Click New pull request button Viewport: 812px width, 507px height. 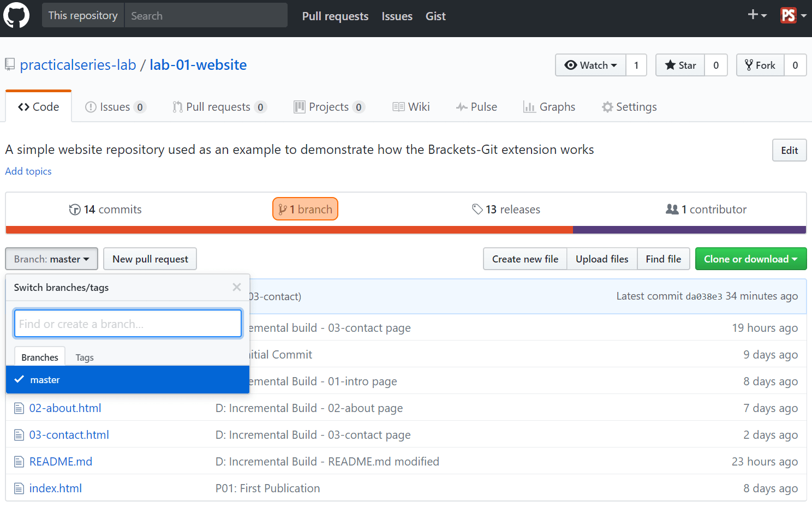[x=150, y=259]
